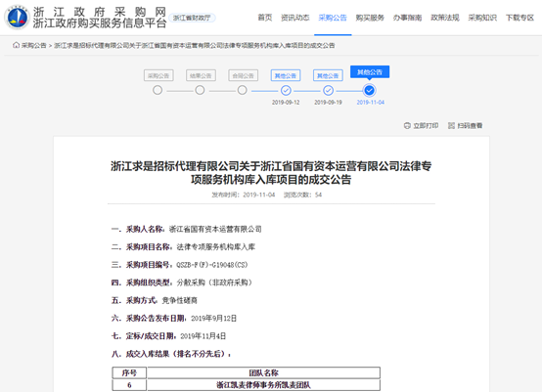Open 政策法规 in the navigation bar
The height and width of the screenshot is (392, 542).
[445, 18]
